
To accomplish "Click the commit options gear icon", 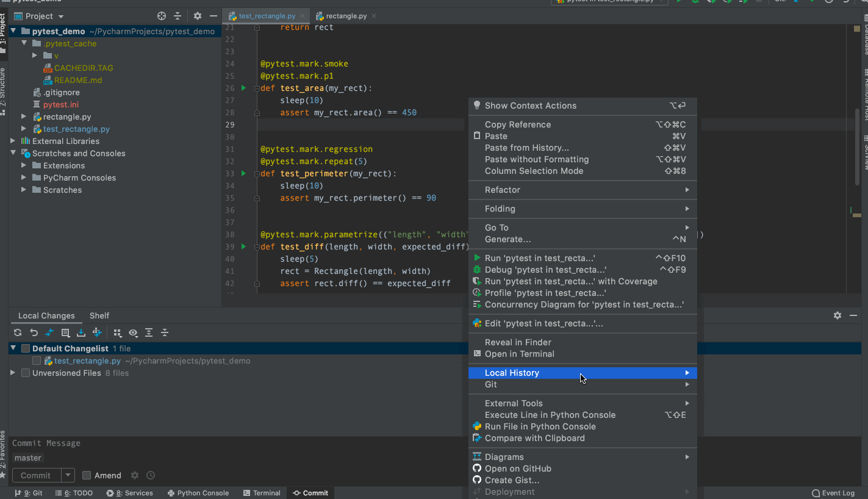I will tap(135, 475).
